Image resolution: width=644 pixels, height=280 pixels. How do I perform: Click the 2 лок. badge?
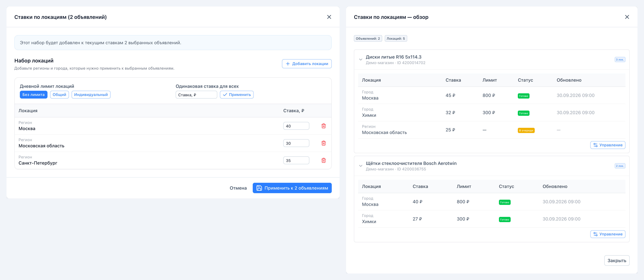pos(620,166)
